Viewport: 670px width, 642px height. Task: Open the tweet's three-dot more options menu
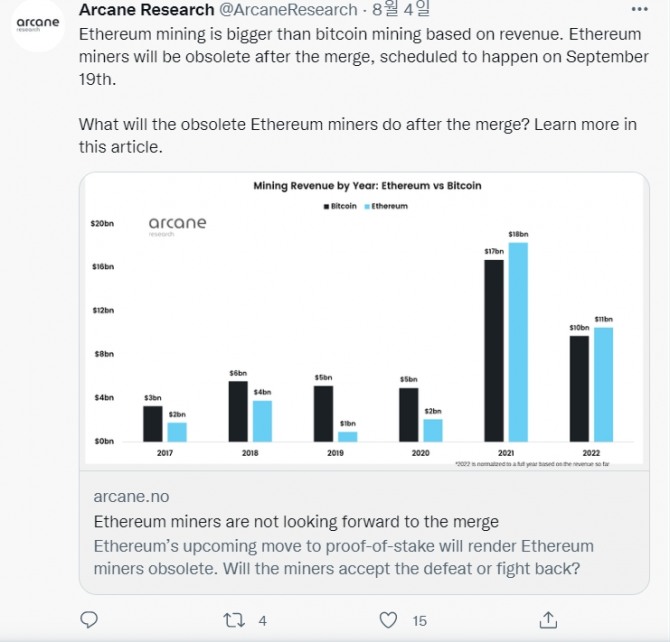point(639,9)
